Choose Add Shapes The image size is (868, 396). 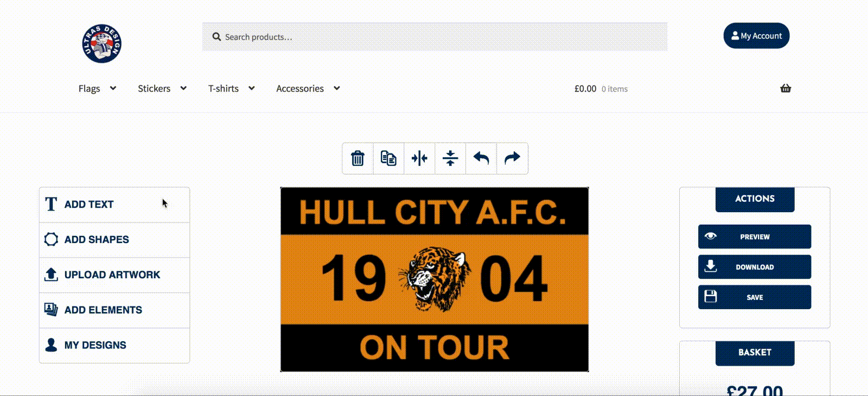[x=114, y=240]
